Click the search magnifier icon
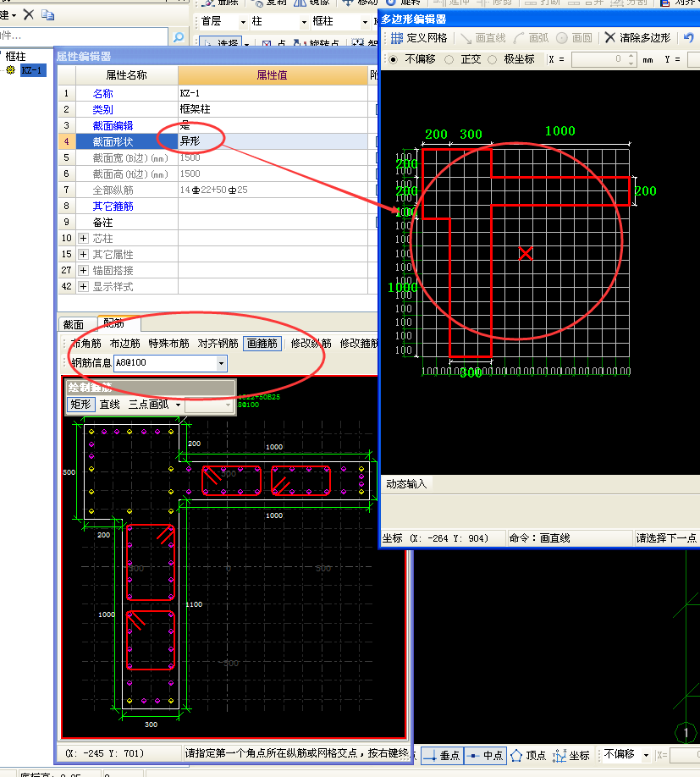This screenshot has width=700, height=777. 179,36
